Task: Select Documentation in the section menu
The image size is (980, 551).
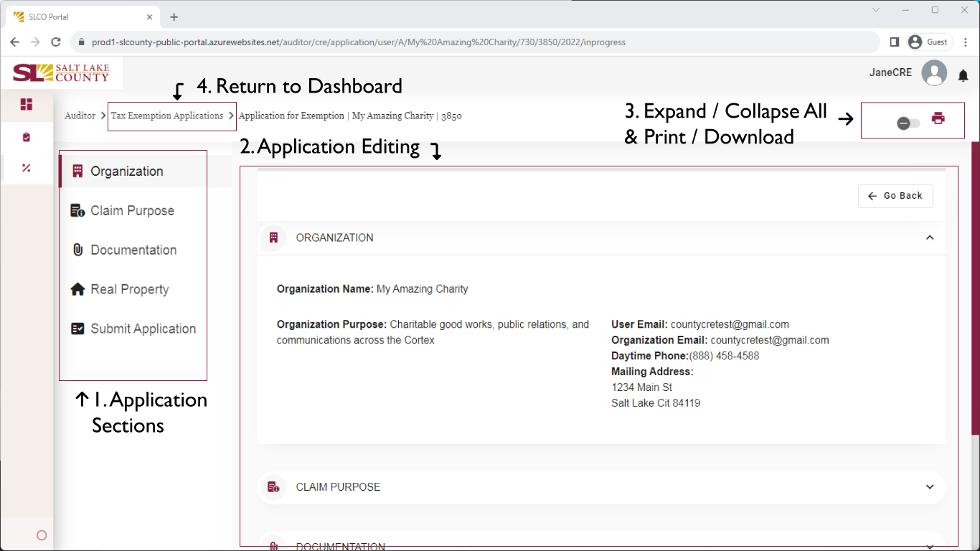Action: click(x=133, y=250)
